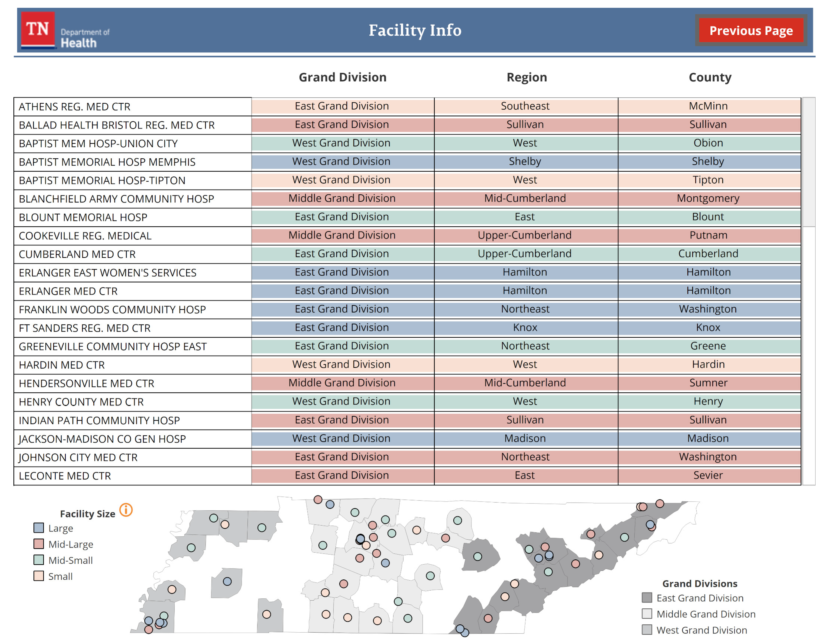
Task: Click the County column header
Action: click(710, 77)
